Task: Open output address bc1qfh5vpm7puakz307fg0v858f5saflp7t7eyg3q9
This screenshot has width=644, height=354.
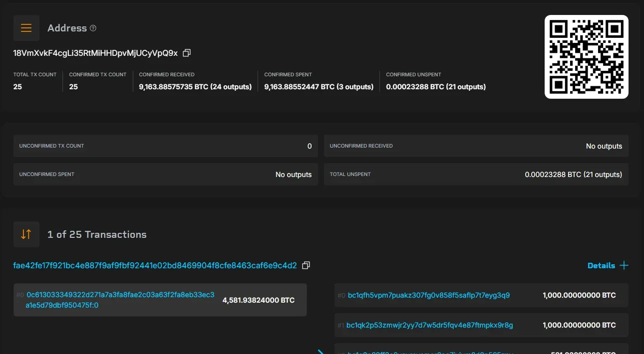Action: (429, 295)
